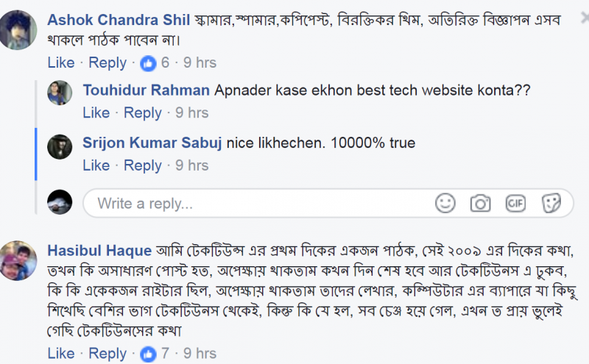Open Hasibul Haque's profile name link

coord(99,249)
